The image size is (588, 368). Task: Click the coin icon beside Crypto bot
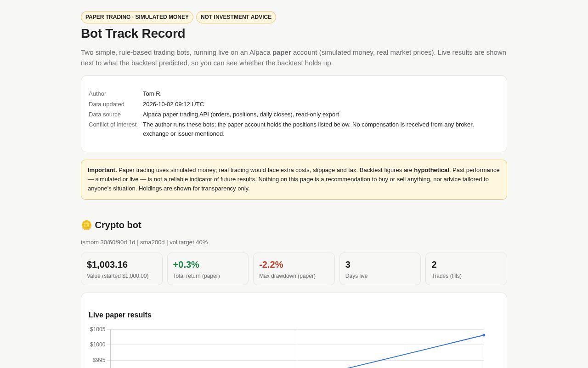pyautogui.click(x=86, y=225)
